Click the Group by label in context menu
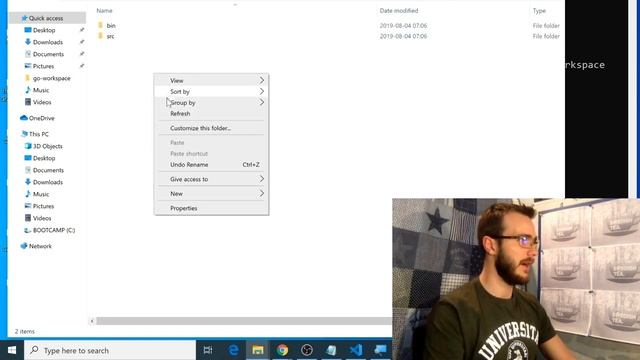This screenshot has width=640, height=360. pyautogui.click(x=183, y=102)
